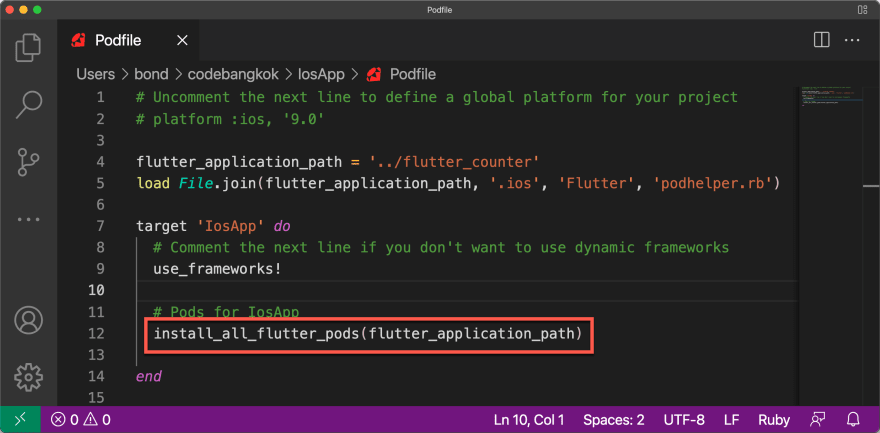The height and width of the screenshot is (433, 880).
Task: Click the IosApp breadcrumb segment
Action: coord(320,74)
